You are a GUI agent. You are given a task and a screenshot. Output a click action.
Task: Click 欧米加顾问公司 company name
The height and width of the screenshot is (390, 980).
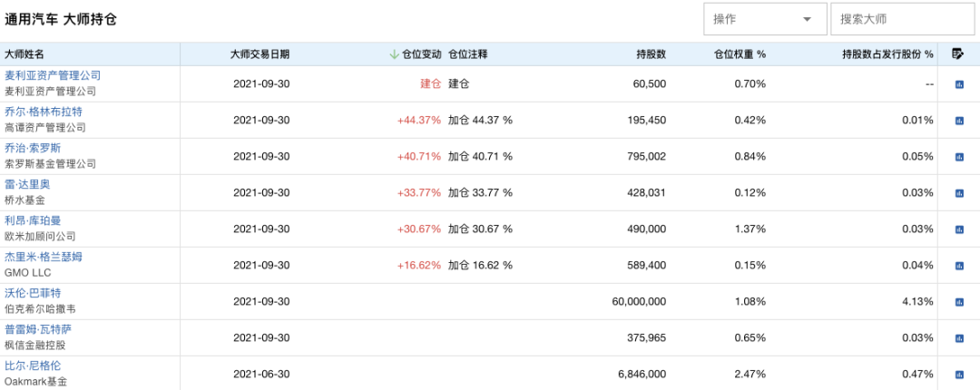pos(40,236)
